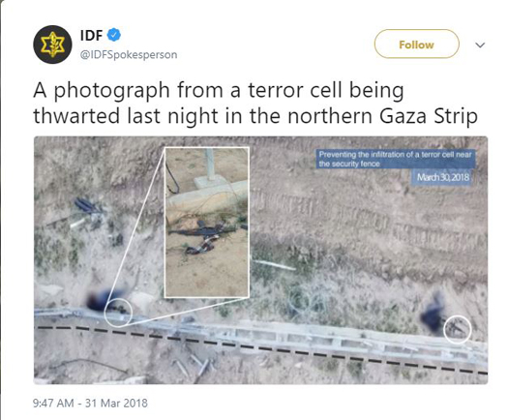Click the 'Preventing the infiltration' caption box
The width and height of the screenshot is (508, 420).
click(395, 159)
